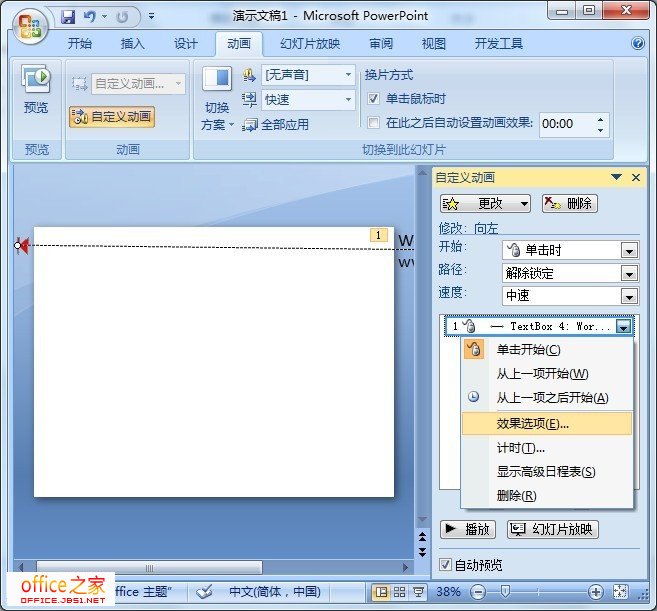Switch to the 幻灯片放映 ribbon tab
Viewport: 657px width, 611px height.
[310, 44]
